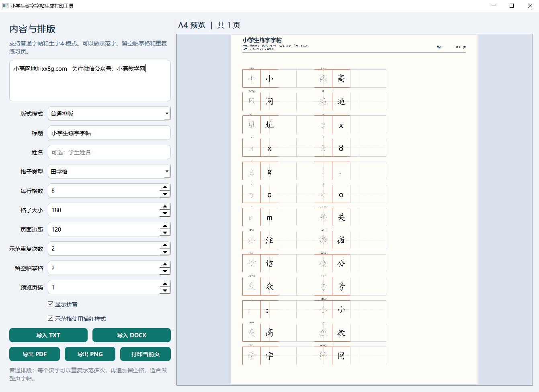Click the app icon in title bar
This screenshot has width=539, height=392.
click(x=5, y=6)
